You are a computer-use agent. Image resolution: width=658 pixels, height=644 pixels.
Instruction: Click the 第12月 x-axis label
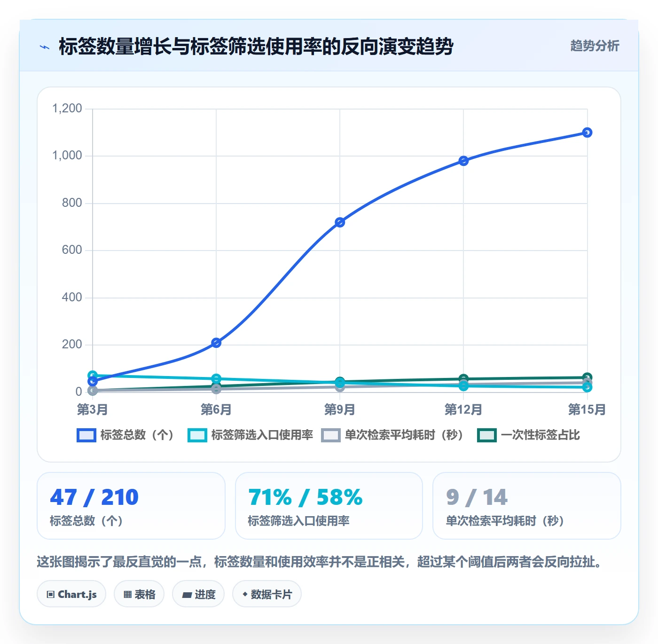pyautogui.click(x=463, y=409)
